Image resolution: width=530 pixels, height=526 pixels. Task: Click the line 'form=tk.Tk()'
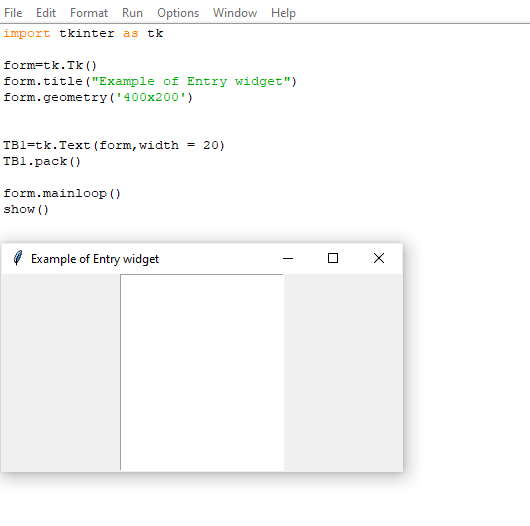click(x=50, y=65)
